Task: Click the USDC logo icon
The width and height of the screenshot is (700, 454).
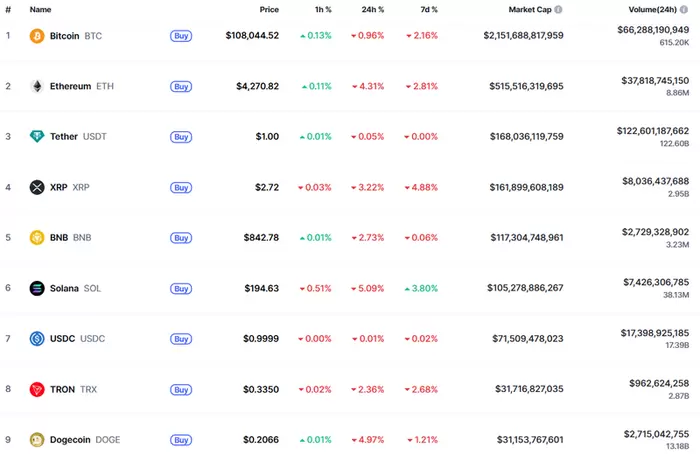Action: (x=37, y=339)
